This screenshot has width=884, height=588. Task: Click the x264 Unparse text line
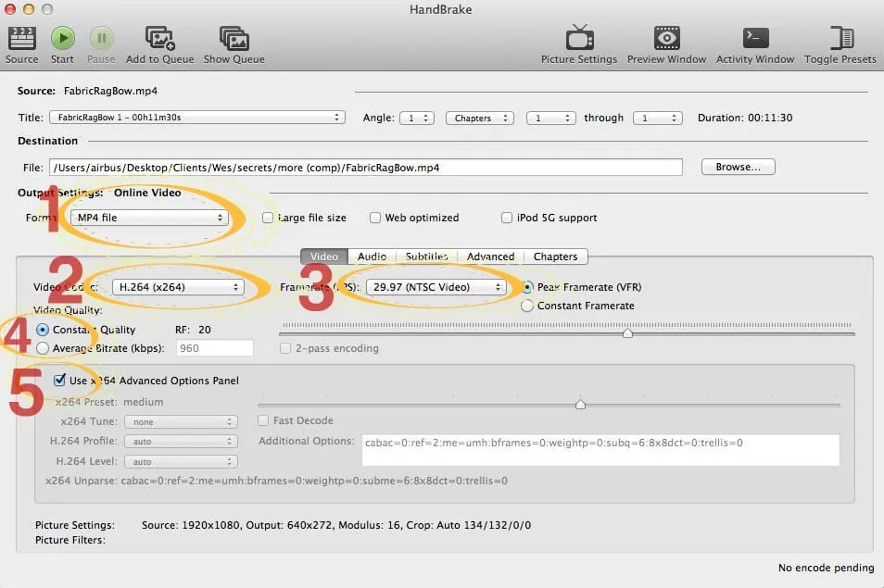pos(276,481)
